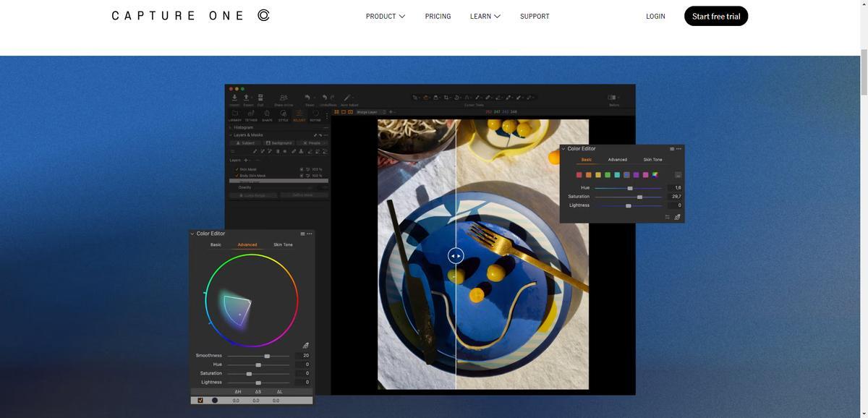Screen dimensions: 868x418
Task: Click the Share online people icon
Action: tap(283, 98)
